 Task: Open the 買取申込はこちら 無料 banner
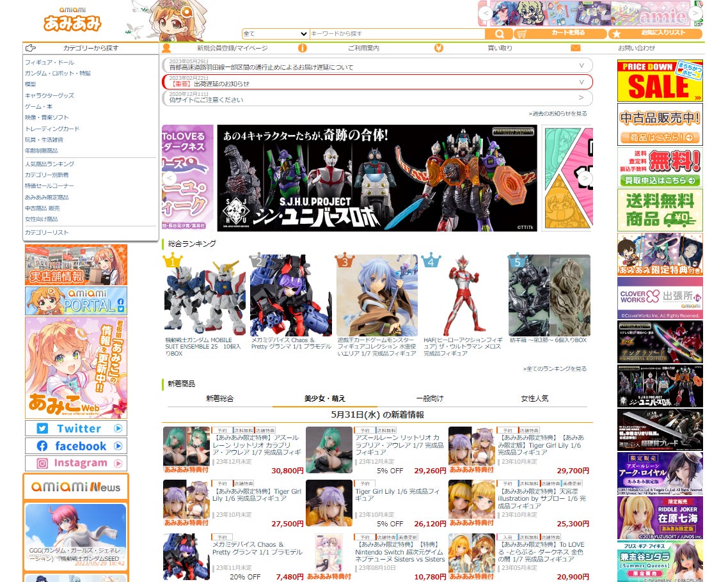click(x=660, y=168)
